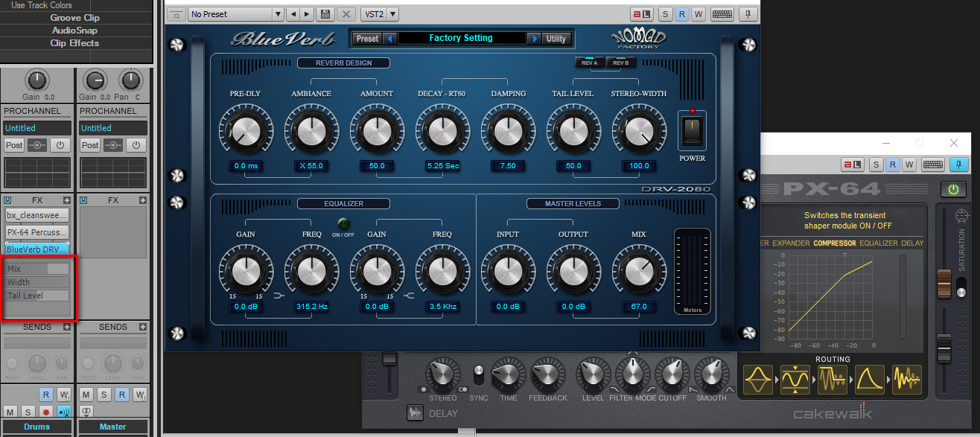Click the BlueVerb Utility button
Image resolution: width=980 pixels, height=437 pixels.
[556, 39]
